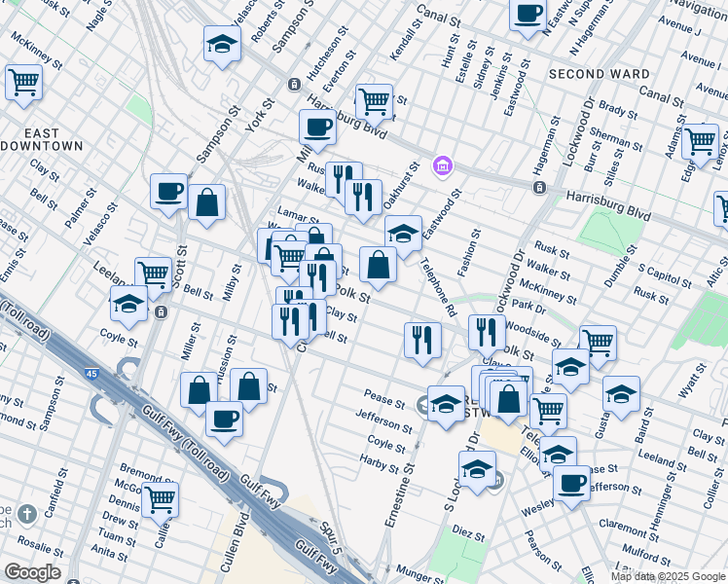Open the Google logo link
The image size is (728, 584).
(32, 572)
